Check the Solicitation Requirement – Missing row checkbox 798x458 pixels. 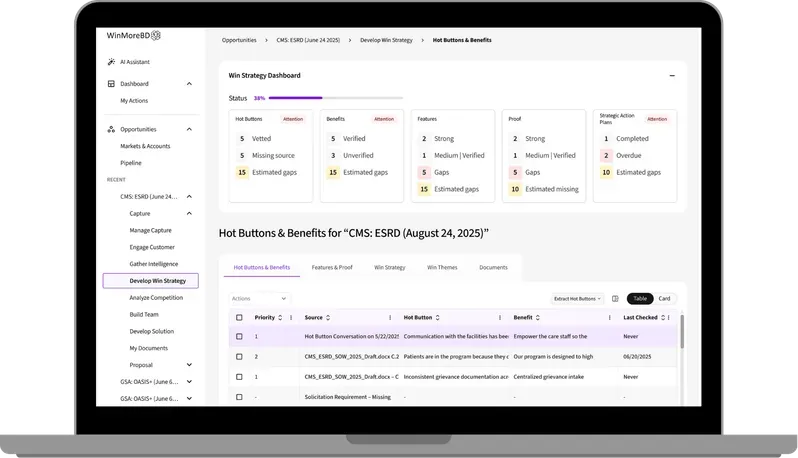tap(239, 397)
